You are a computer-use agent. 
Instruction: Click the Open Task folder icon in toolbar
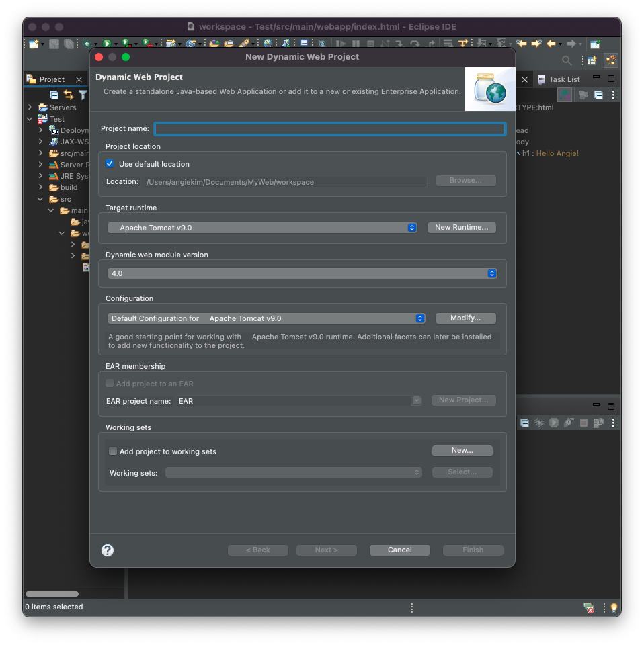click(x=229, y=44)
